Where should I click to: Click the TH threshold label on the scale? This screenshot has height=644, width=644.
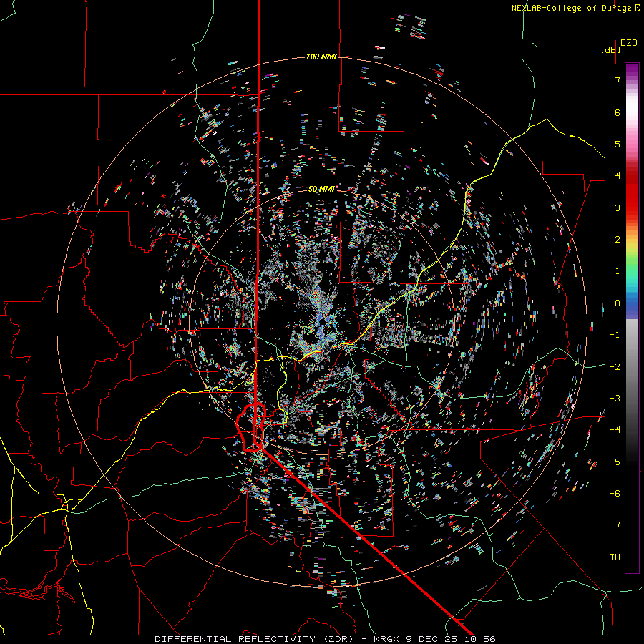(x=615, y=557)
